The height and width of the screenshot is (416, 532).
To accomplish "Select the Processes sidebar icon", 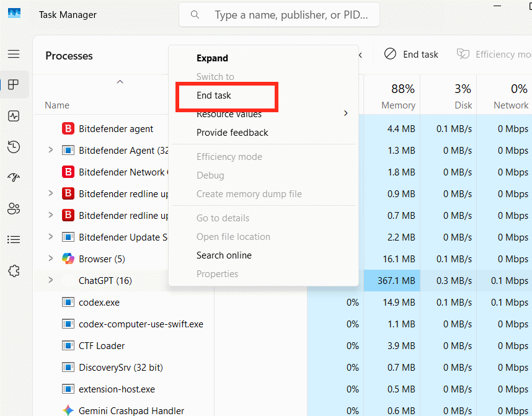I will (14, 85).
